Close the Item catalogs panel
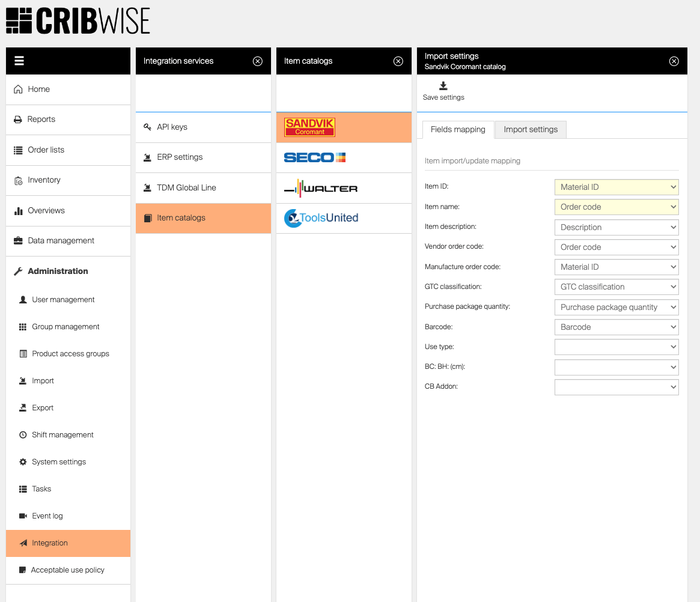Viewport: 700px width, 602px height. click(x=398, y=61)
